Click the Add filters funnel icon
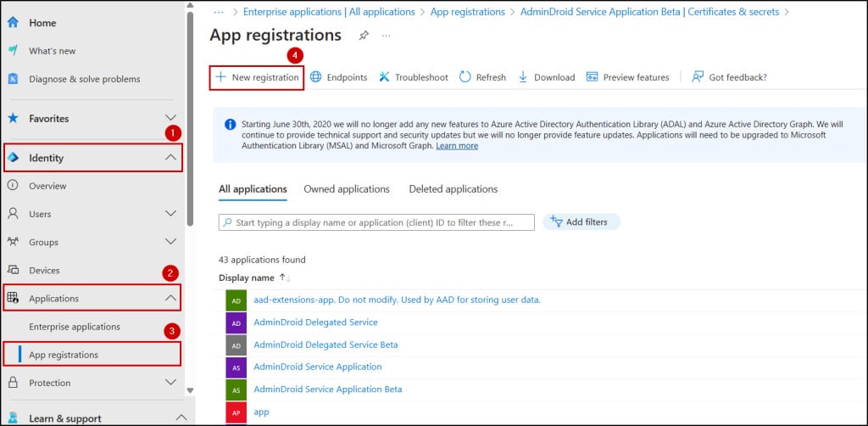Viewport: 868px width, 426px height. point(556,221)
